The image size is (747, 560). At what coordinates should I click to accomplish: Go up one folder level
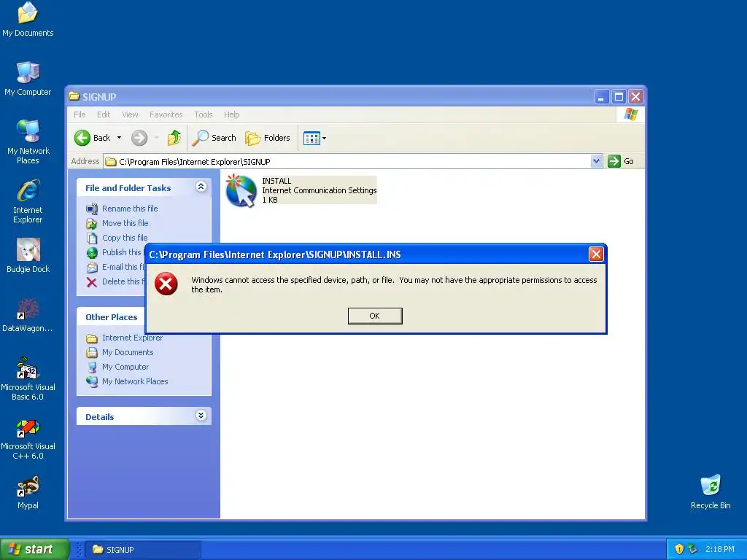click(174, 138)
